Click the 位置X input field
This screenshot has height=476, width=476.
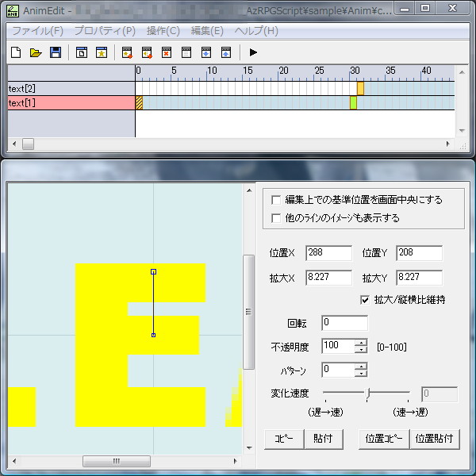click(x=328, y=253)
